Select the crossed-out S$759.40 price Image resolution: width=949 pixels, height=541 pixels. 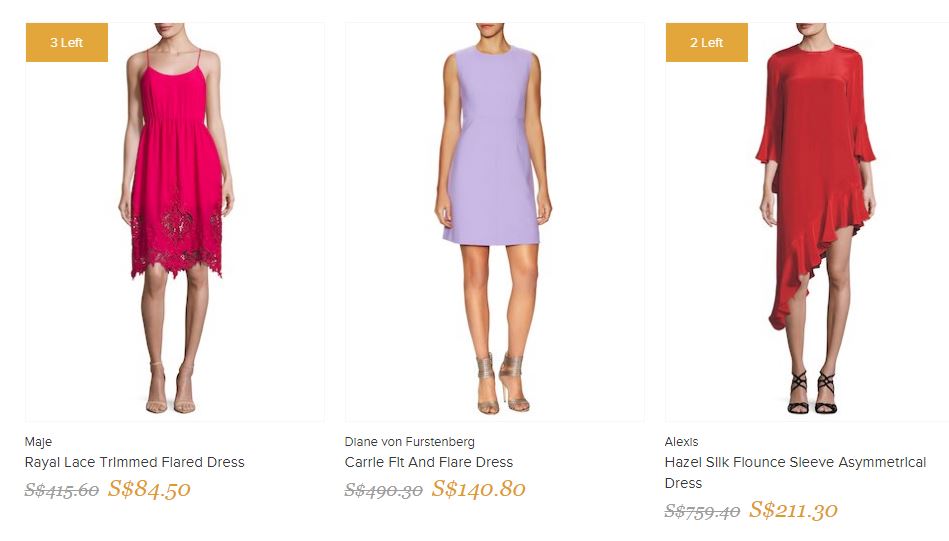(x=702, y=511)
